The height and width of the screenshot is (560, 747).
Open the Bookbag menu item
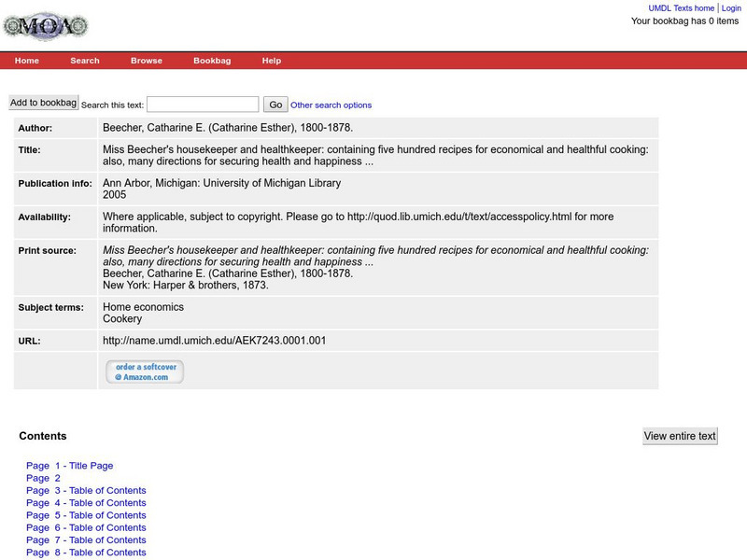[212, 61]
